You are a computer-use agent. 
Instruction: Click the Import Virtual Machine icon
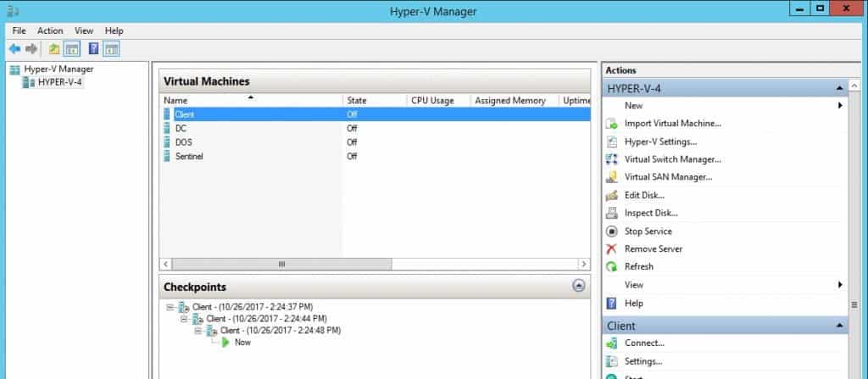612,124
